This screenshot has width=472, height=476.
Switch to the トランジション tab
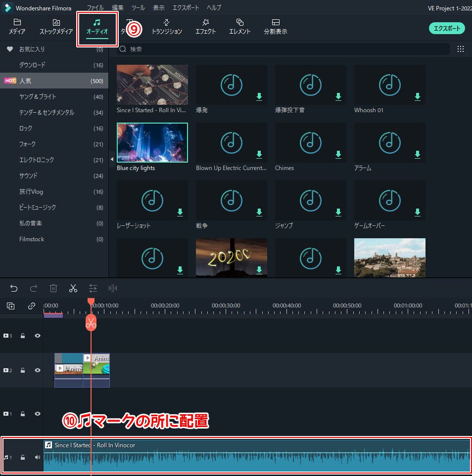[x=167, y=27]
